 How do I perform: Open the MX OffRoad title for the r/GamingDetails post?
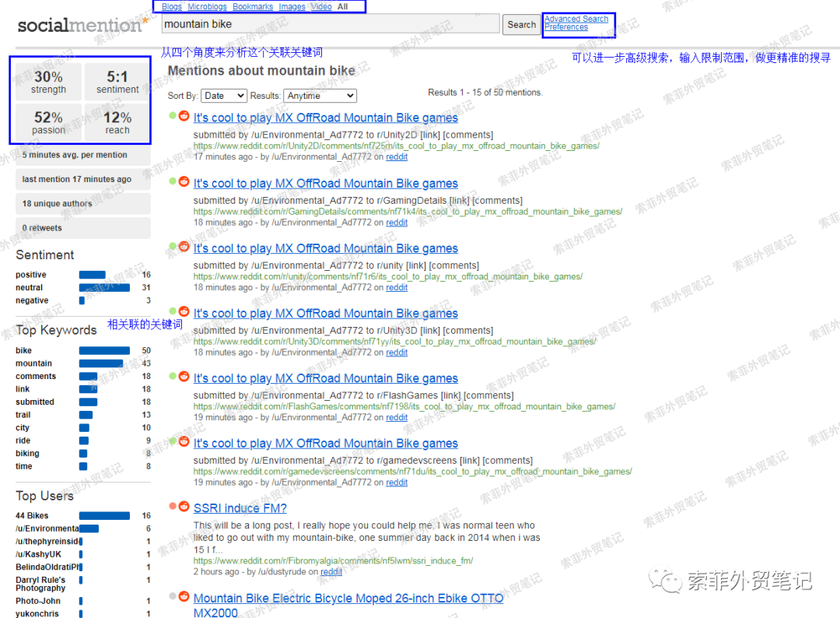[x=326, y=184]
